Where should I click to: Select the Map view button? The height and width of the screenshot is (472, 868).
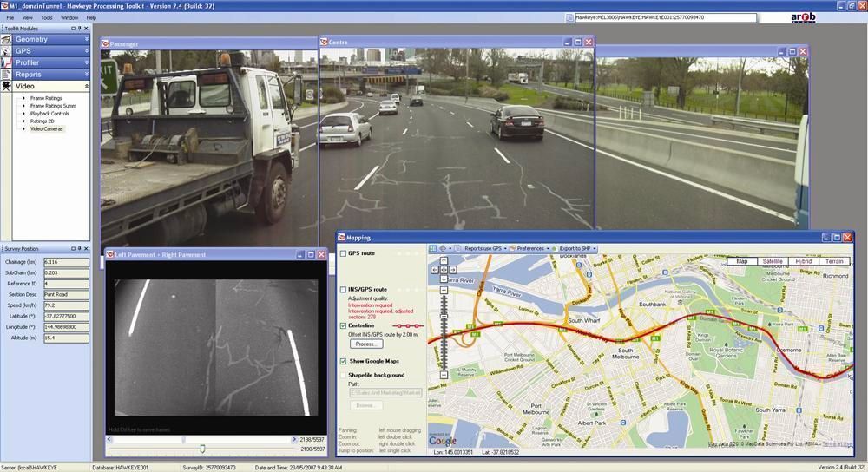pos(742,261)
